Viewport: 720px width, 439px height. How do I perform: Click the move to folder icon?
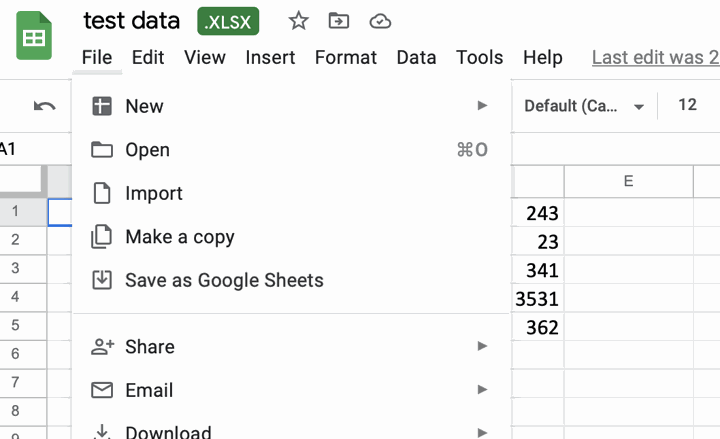tap(339, 21)
